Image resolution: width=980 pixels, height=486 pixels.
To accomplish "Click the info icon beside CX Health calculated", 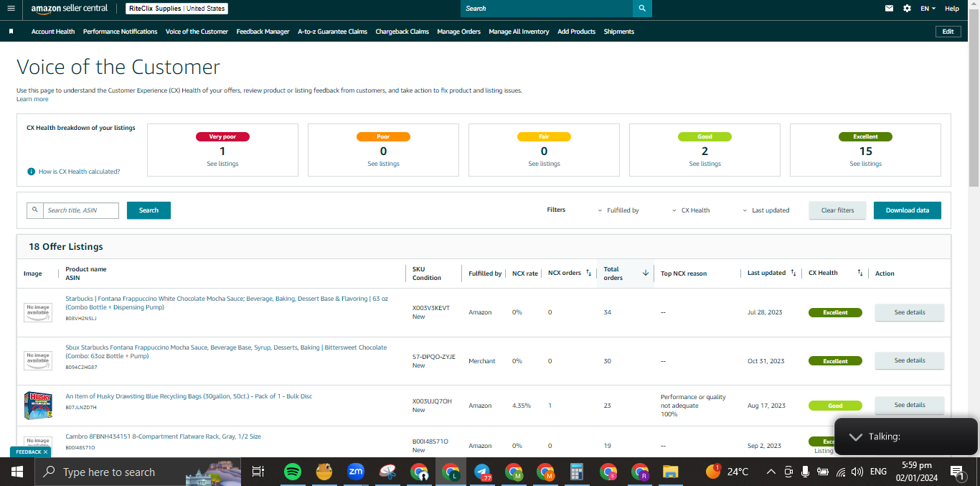I will [31, 172].
